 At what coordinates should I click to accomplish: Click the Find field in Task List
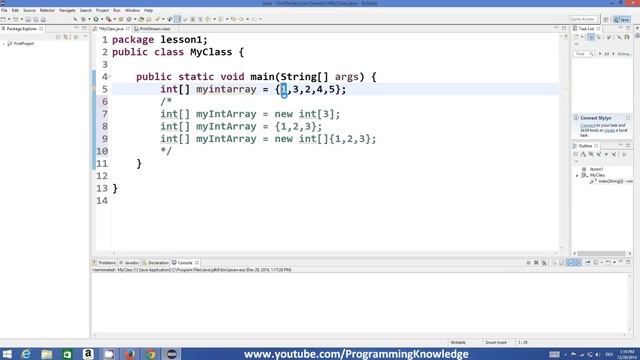(583, 53)
